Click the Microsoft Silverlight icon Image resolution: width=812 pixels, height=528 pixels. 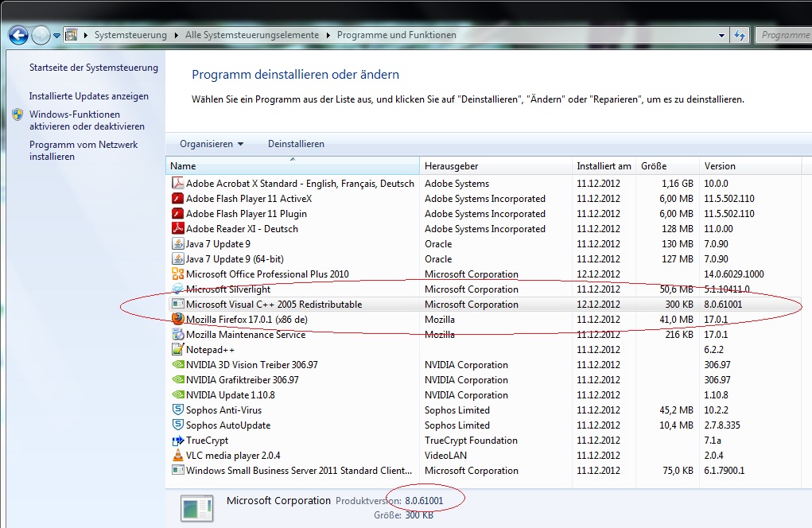click(x=177, y=289)
